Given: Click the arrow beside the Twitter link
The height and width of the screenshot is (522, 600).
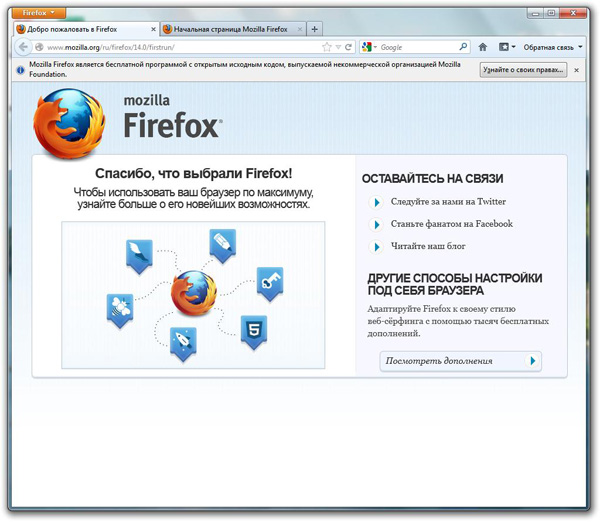Looking at the screenshot, I should [377, 202].
